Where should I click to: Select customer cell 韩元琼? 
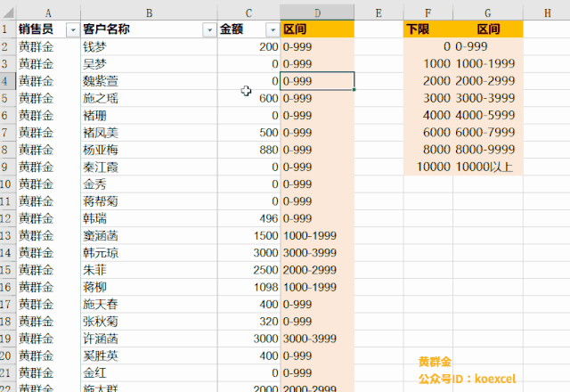pos(149,253)
